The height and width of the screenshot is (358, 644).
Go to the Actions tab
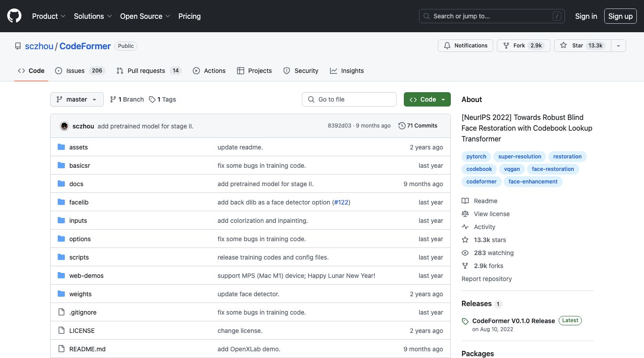pos(209,71)
